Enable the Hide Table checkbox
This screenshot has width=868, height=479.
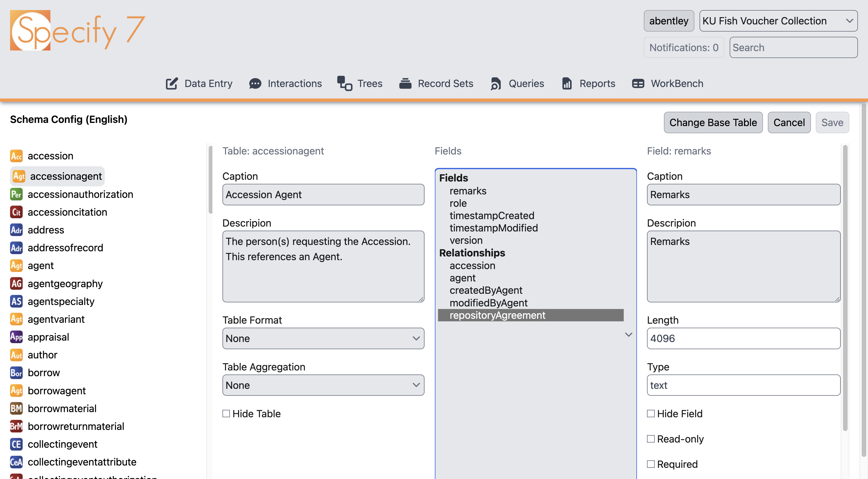(x=226, y=413)
